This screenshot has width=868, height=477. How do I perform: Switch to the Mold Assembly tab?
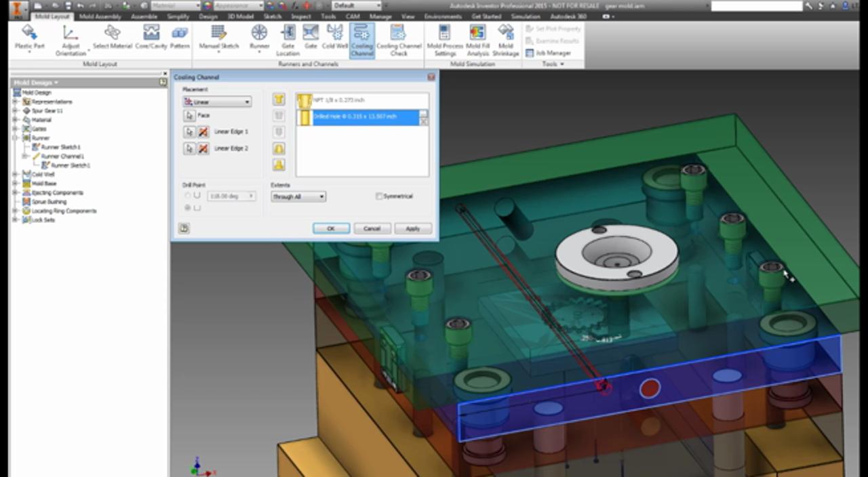100,16
